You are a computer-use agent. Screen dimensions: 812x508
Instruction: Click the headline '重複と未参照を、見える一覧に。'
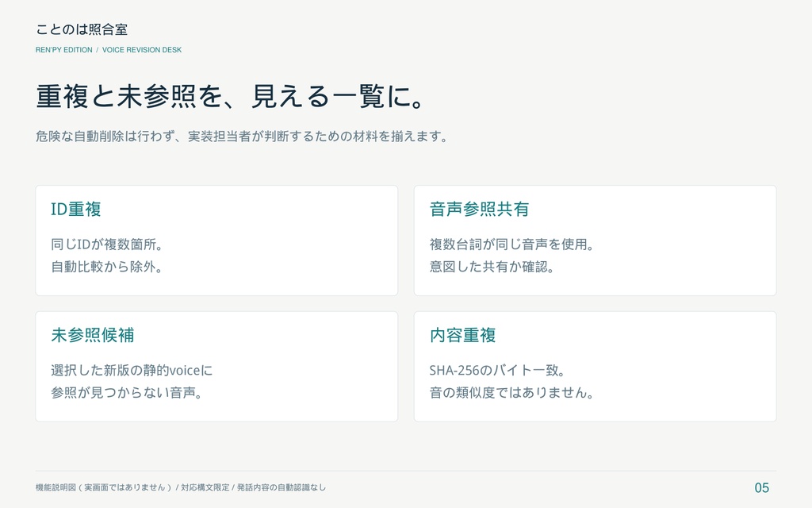(231, 96)
